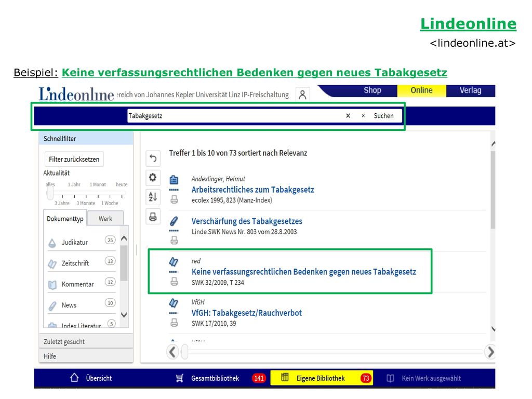532x399 pixels.
Task: Open Arbeitsrechtliches zum Tabakgesetz result
Action: pyautogui.click(x=253, y=190)
